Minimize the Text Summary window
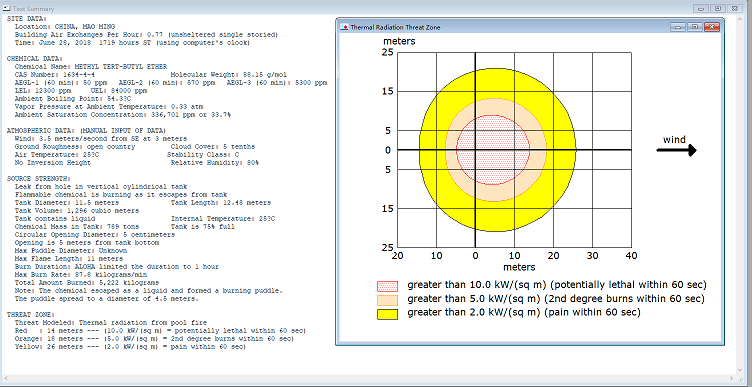Image resolution: width=752 pixels, height=387 pixels. click(701, 8)
